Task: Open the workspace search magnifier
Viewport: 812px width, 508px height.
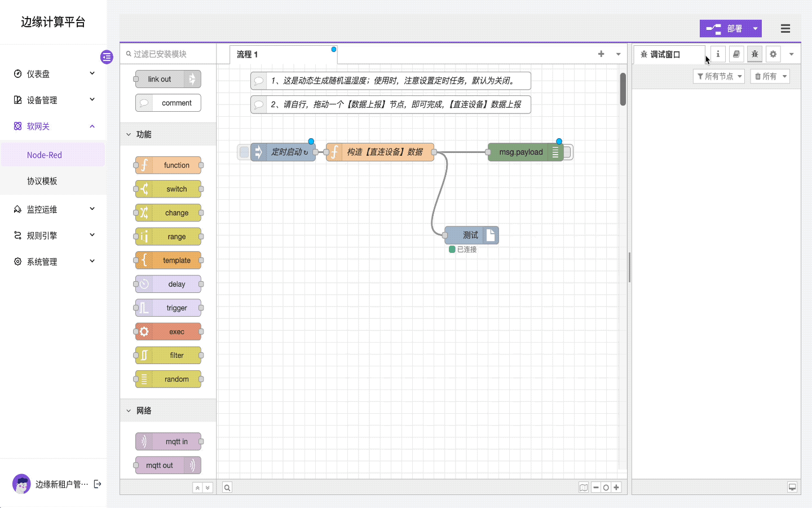Action: [227, 487]
